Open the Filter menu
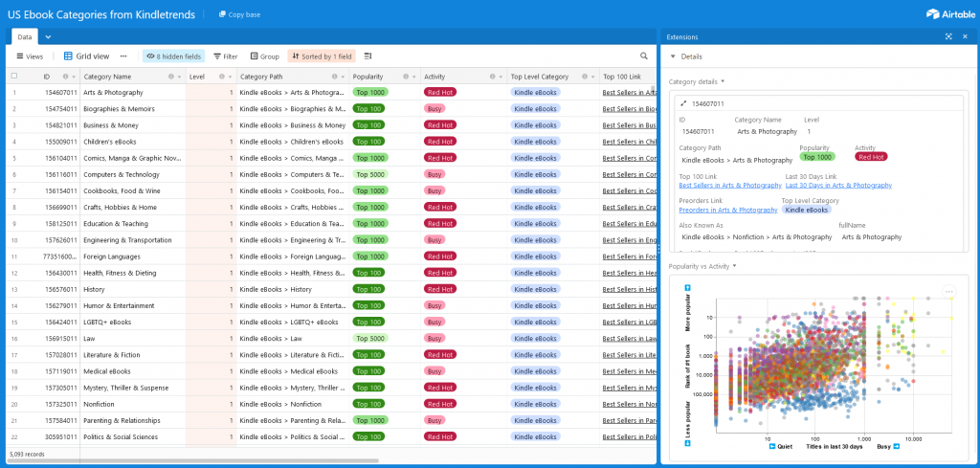Image resolution: width=980 pixels, height=468 pixels. click(226, 56)
